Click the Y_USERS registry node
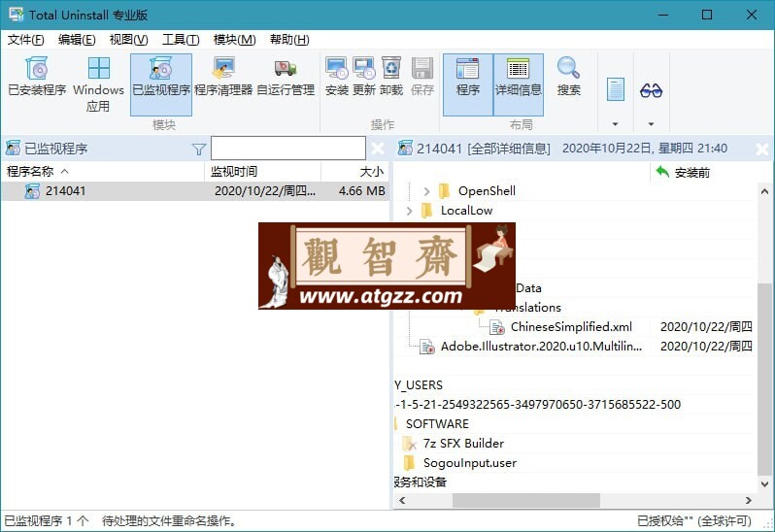Screen dimensions: 775x532 (x=419, y=385)
